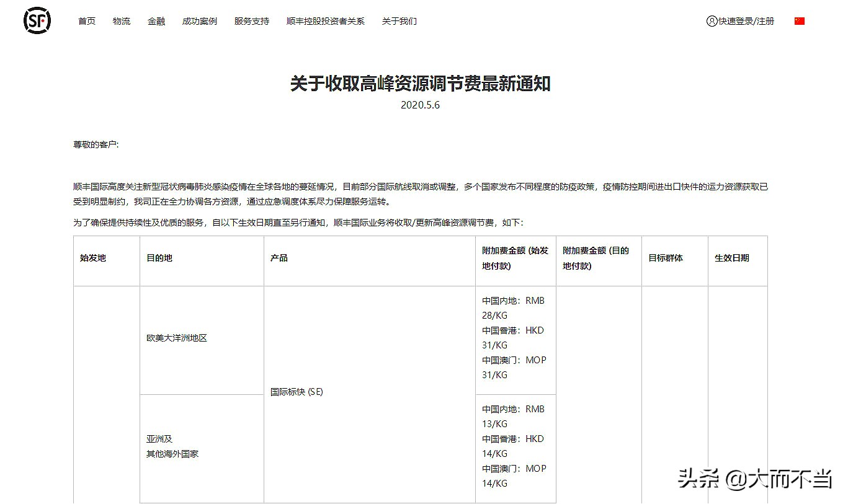
Task: Click the 中国内地: RMB 28/KG value
Action: tap(514, 308)
